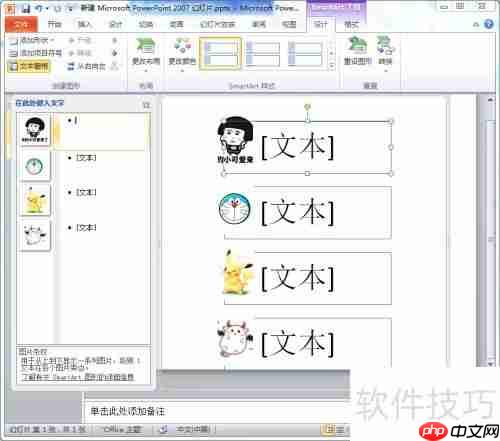Click [文本] bullet beside Doraemon in pane

pyautogui.click(x=86, y=158)
